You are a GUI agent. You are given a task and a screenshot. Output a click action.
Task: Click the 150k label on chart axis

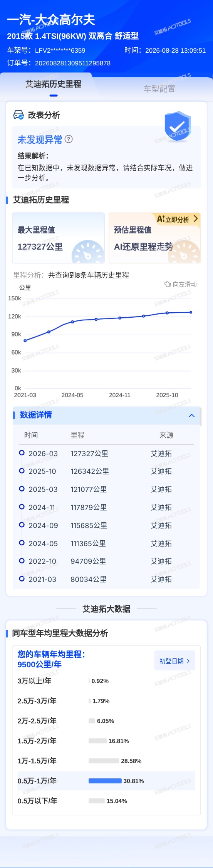15,298
